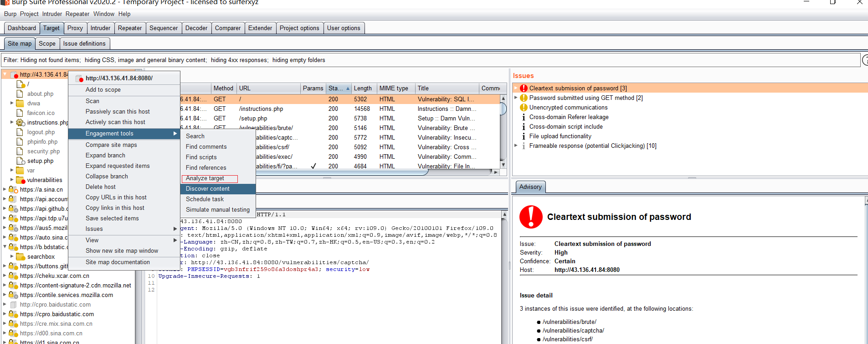
Task: Click the info icon for Cross-domain Referer leakage
Action: [524, 117]
